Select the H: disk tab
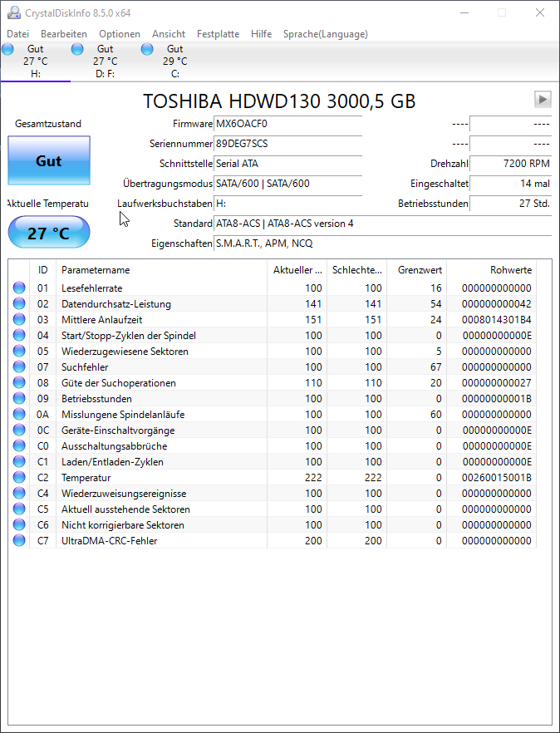Image resolution: width=560 pixels, height=733 pixels. 36,61
